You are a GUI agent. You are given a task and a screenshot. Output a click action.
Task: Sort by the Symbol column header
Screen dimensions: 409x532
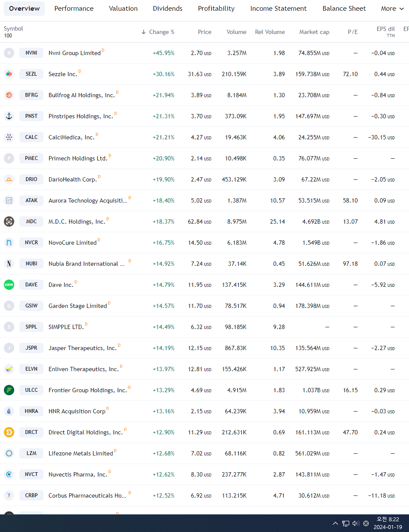[13, 29]
